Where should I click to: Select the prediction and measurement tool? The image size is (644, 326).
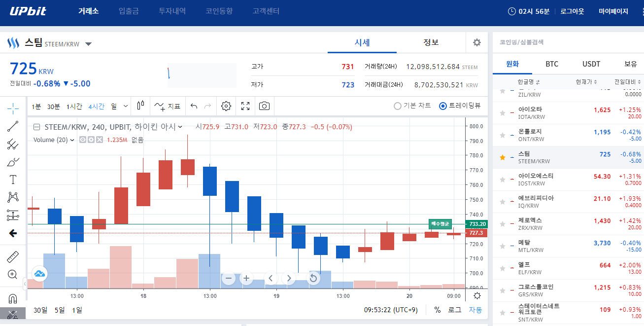[13, 215]
